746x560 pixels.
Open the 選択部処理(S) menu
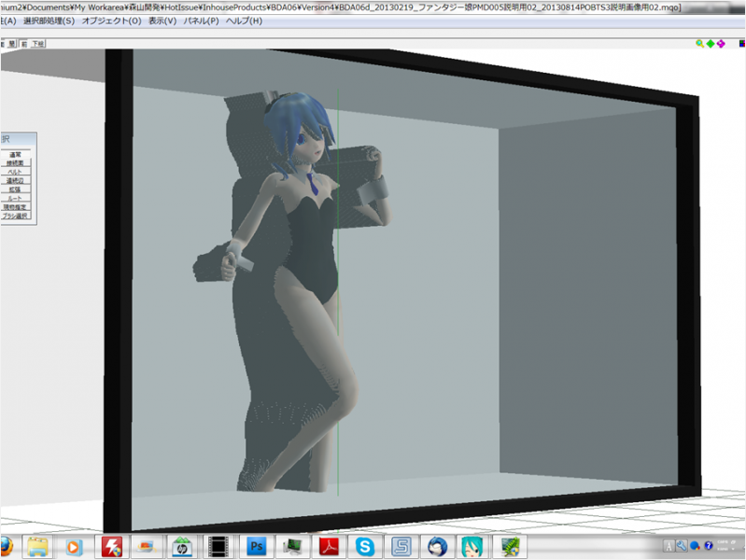[x=49, y=21]
